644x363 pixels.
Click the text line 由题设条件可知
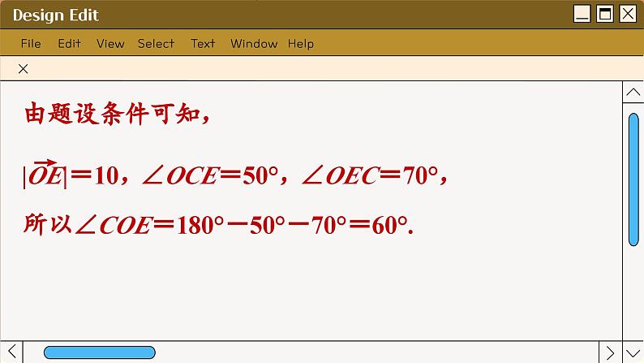tap(118, 116)
